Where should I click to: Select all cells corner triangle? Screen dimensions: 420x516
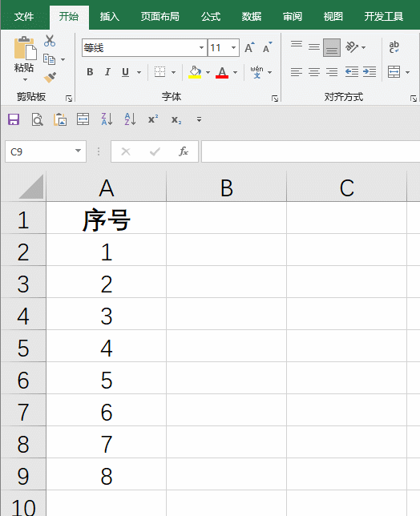pos(31,187)
